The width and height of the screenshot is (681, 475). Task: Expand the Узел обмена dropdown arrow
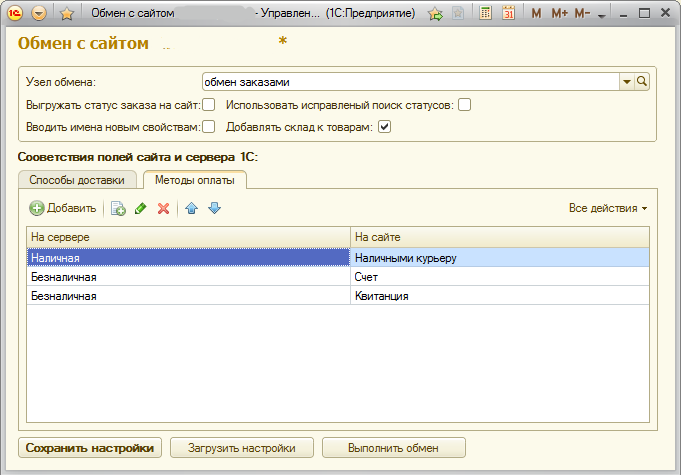(x=627, y=82)
